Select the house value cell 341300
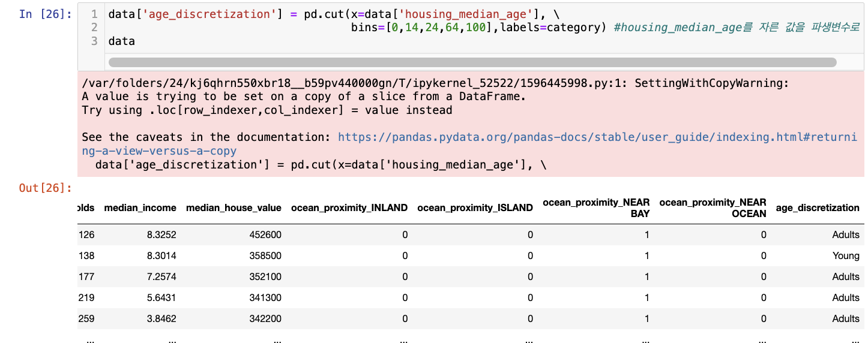This screenshot has height=343, width=868. coord(265,298)
